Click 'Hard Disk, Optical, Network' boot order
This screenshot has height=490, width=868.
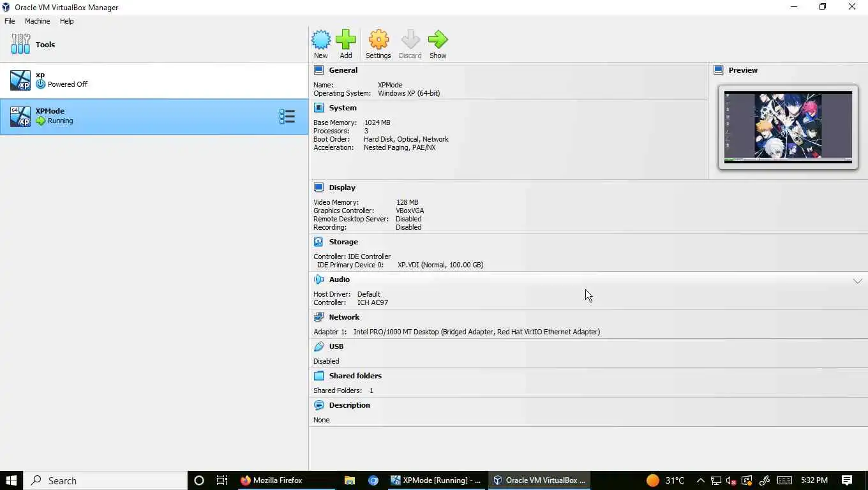click(x=406, y=139)
